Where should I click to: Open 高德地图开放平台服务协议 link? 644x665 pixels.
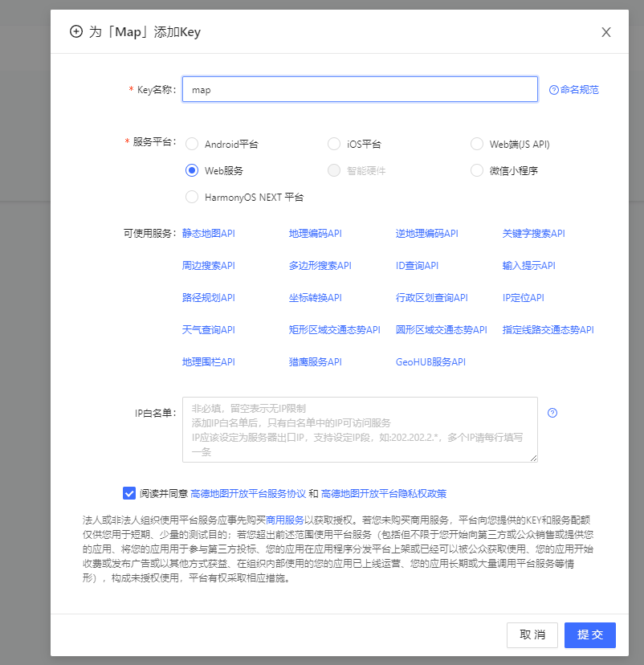pos(248,494)
